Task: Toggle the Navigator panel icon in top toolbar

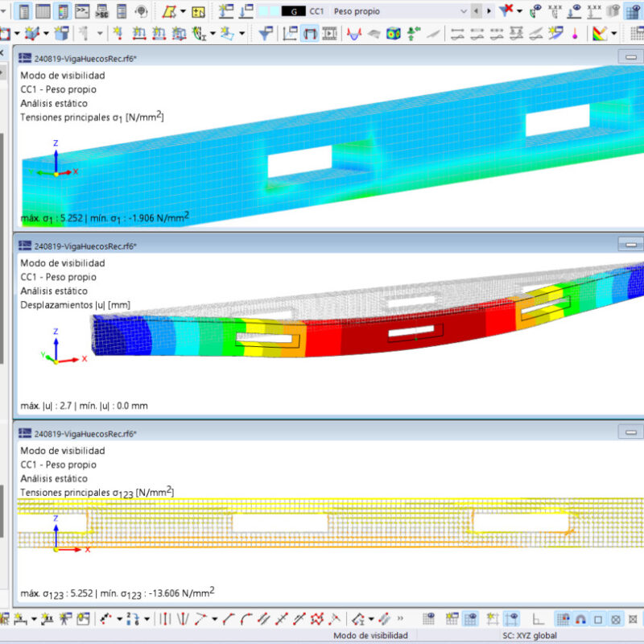Action: pyautogui.click(x=23, y=11)
